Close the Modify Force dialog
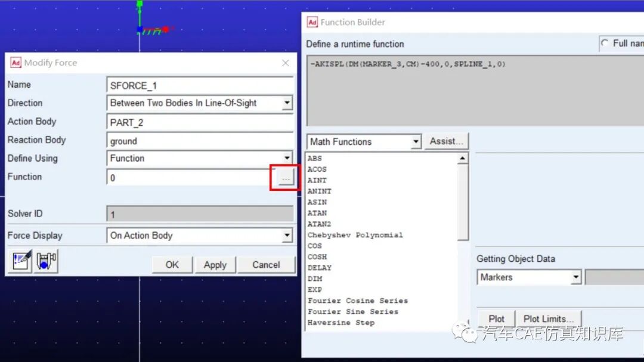The height and width of the screenshot is (362, 644). pyautogui.click(x=286, y=63)
